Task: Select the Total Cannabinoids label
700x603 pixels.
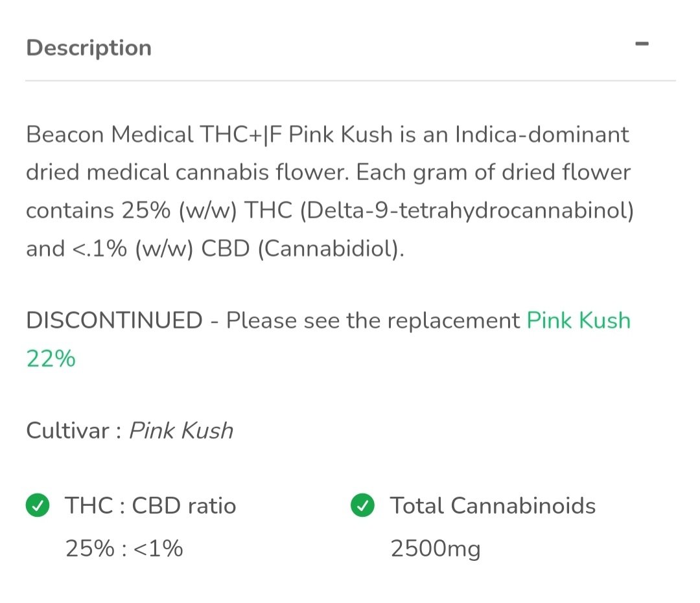Action: coord(493,506)
